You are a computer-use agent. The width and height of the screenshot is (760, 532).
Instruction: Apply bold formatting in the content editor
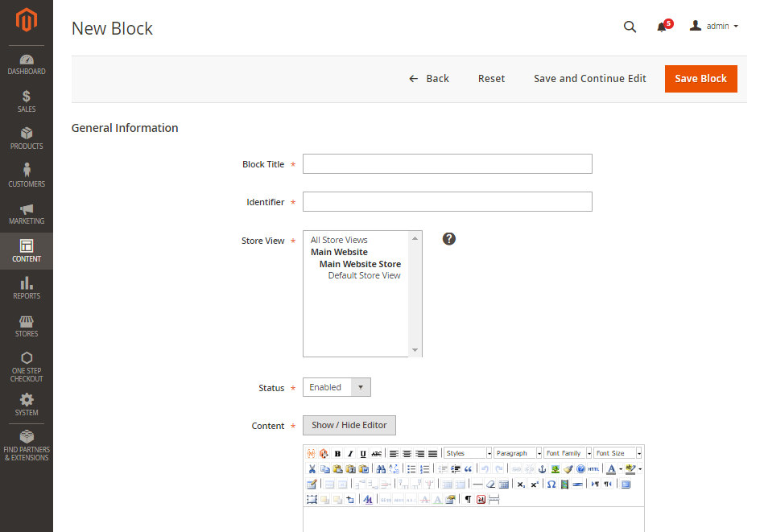tap(337, 452)
